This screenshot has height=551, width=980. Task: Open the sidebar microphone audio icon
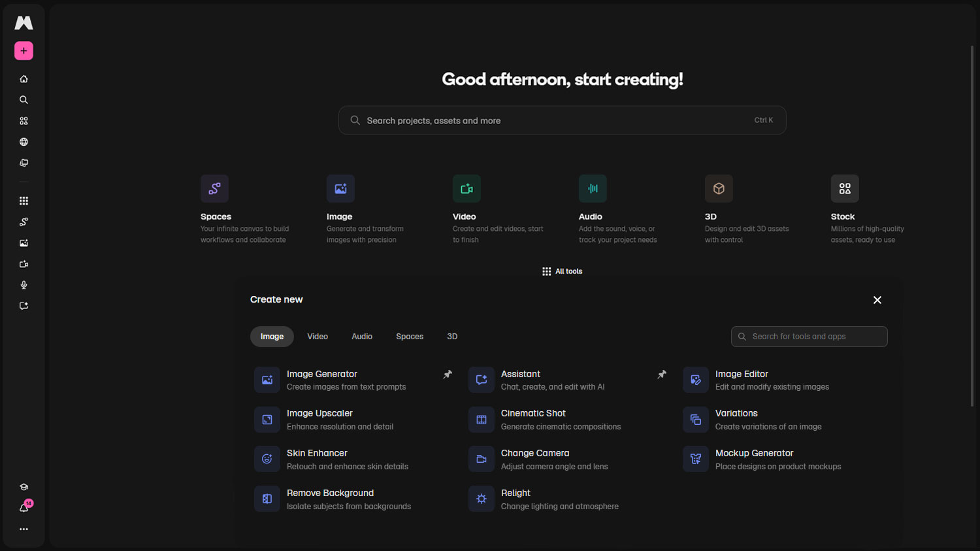pyautogui.click(x=24, y=285)
